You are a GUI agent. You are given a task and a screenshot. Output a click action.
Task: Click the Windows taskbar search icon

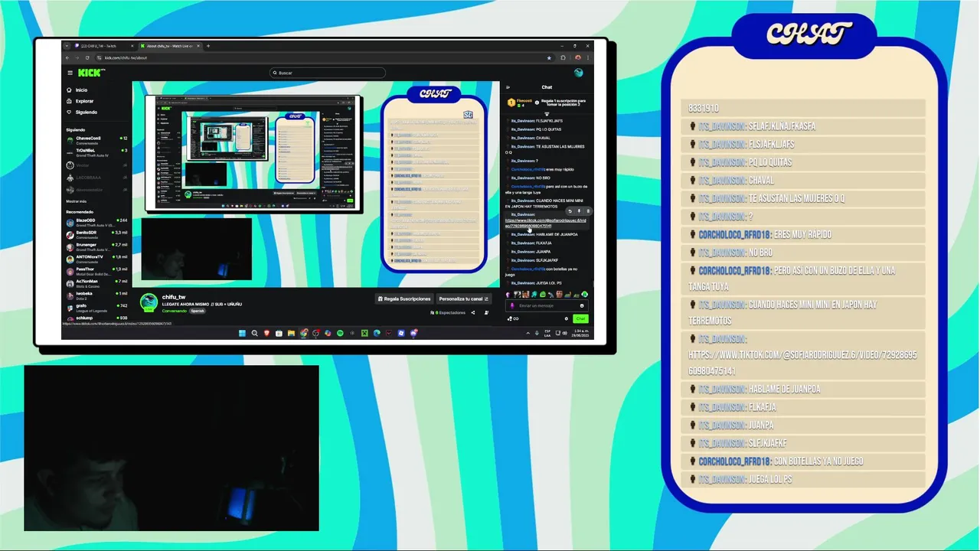(x=254, y=333)
